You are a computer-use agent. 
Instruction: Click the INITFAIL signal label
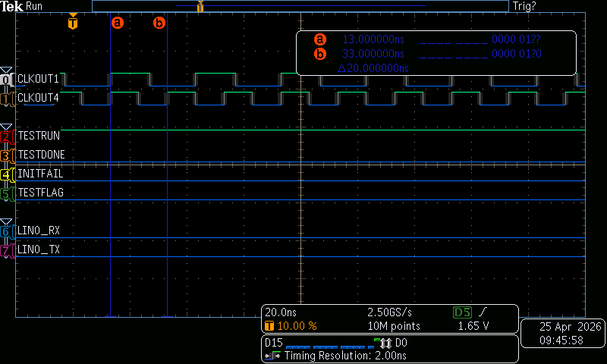[40, 174]
